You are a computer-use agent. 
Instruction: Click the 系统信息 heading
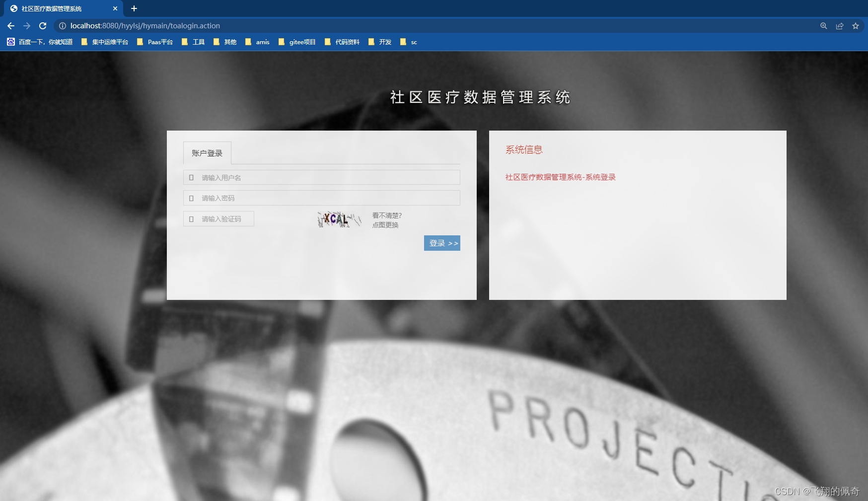(524, 149)
